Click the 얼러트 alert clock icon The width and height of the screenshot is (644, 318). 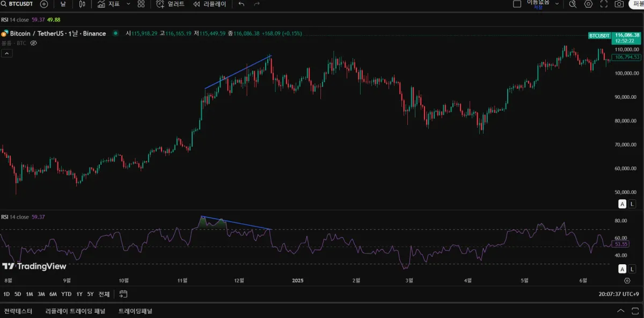pos(160,4)
